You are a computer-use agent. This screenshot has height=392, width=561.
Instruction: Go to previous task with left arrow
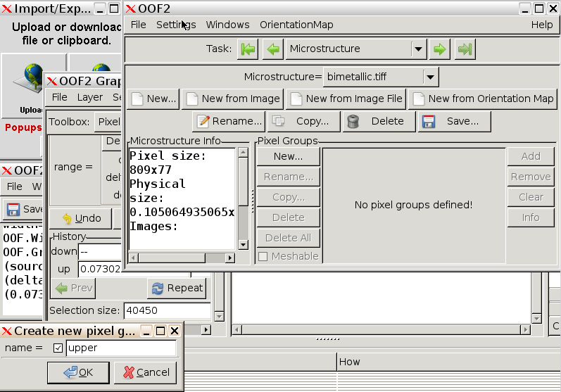[272, 49]
